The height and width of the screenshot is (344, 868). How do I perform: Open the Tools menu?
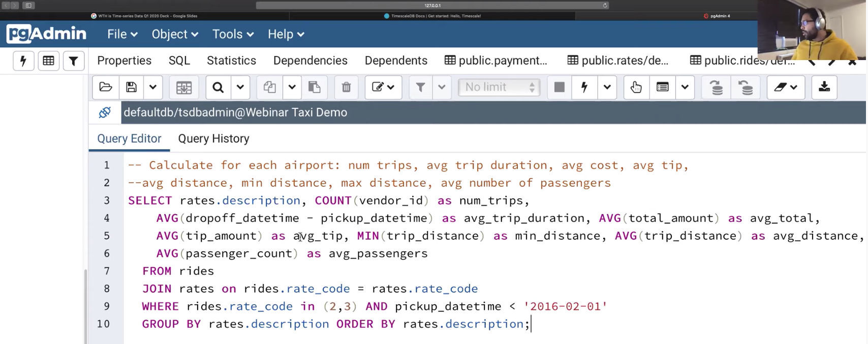tap(232, 34)
